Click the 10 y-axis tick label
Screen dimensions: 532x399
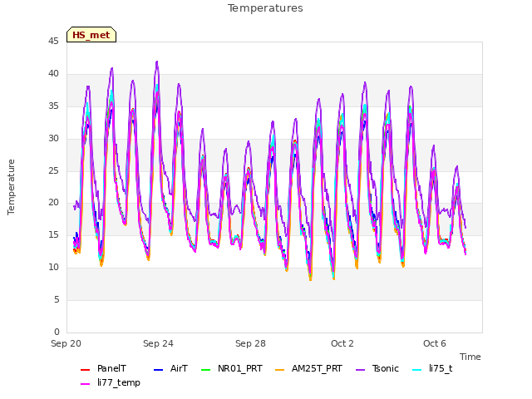tap(53, 268)
